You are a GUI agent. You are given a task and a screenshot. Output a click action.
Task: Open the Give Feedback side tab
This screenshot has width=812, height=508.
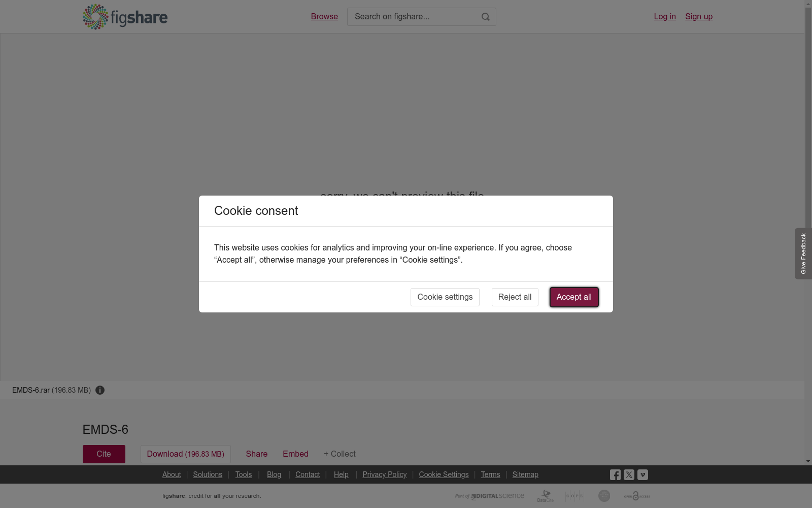point(803,253)
